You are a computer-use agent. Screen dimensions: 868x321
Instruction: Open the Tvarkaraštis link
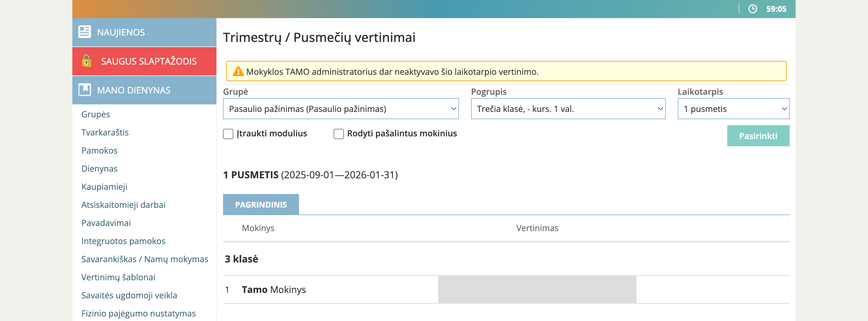105,132
